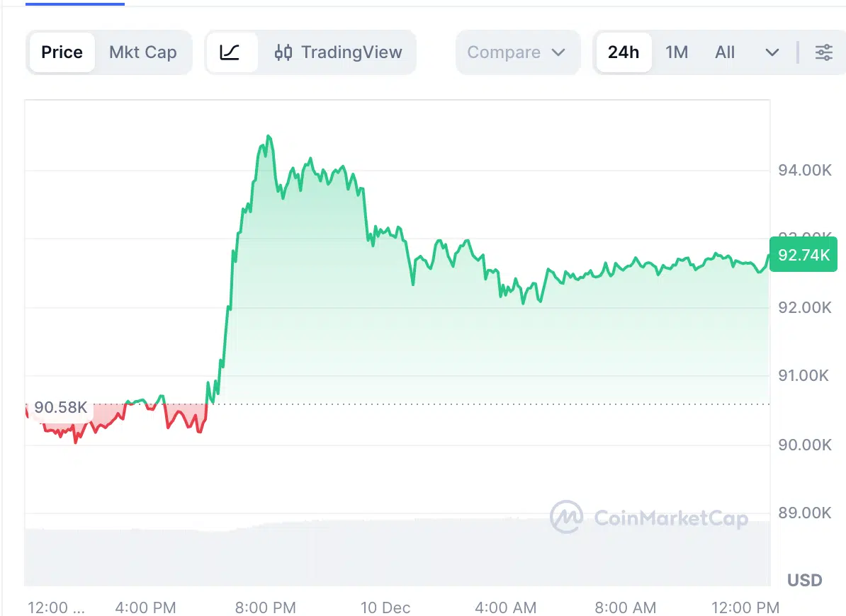The image size is (846, 616).
Task: Click the 94.00K axis label
Action: pos(800,170)
